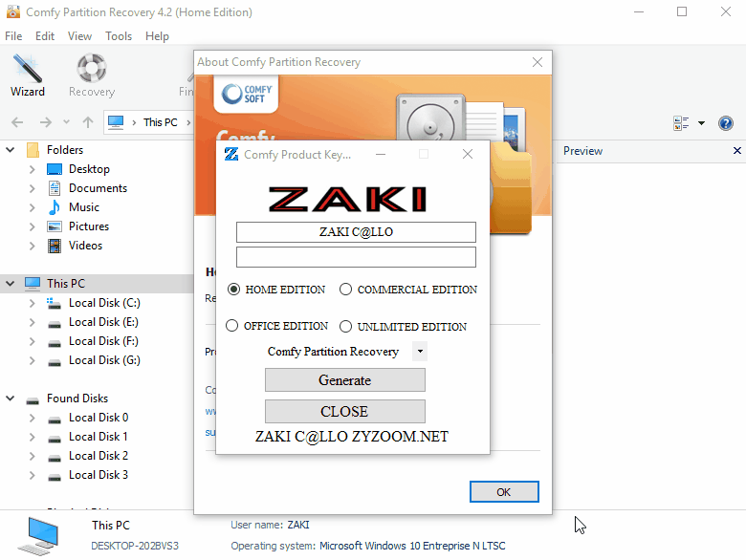Image resolution: width=746 pixels, height=560 pixels.
Task: Close the Preview panel
Action: point(737,151)
